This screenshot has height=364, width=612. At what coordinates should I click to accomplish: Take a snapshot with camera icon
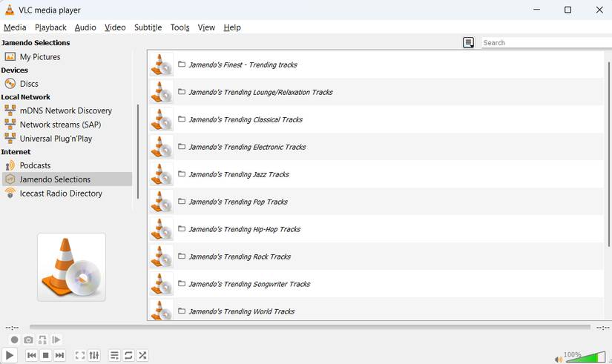(x=28, y=340)
